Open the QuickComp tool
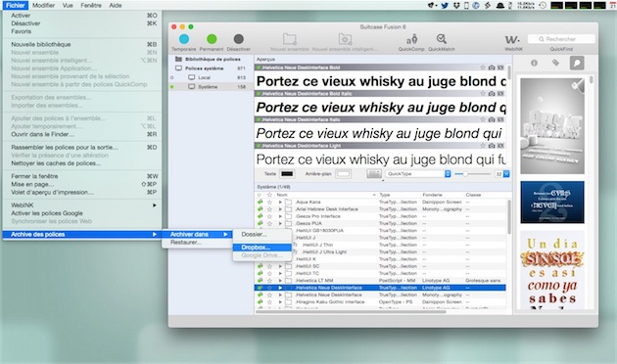Viewport: 617px width, 364px height. (x=411, y=39)
